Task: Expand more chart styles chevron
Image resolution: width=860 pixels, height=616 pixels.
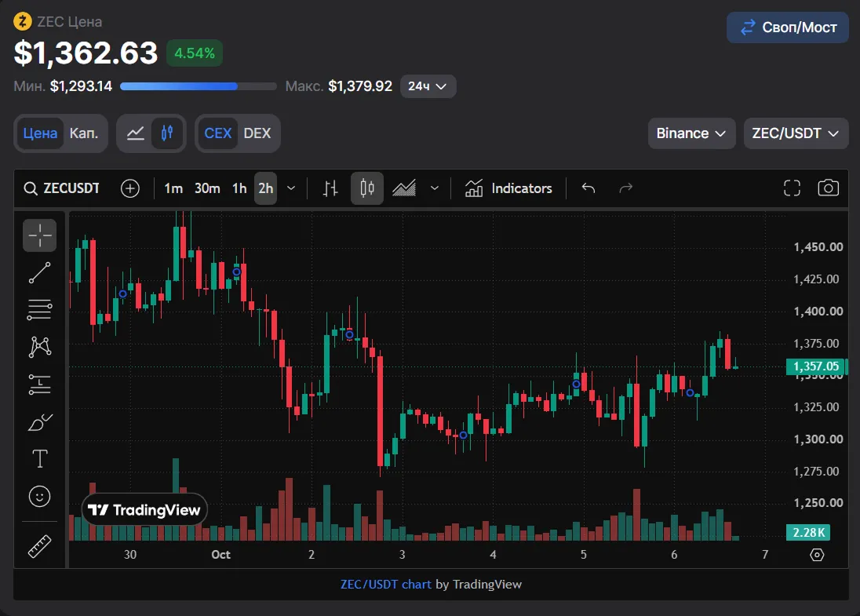Action: [x=435, y=188]
